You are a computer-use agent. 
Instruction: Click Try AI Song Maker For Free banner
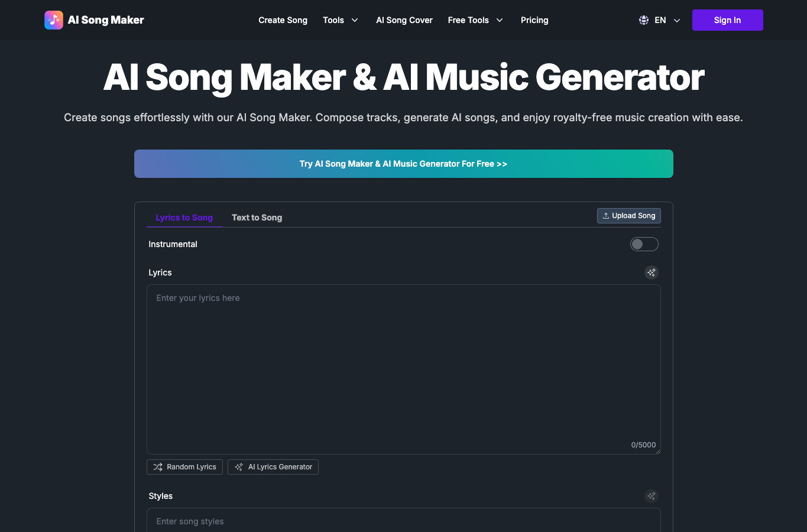coord(404,164)
